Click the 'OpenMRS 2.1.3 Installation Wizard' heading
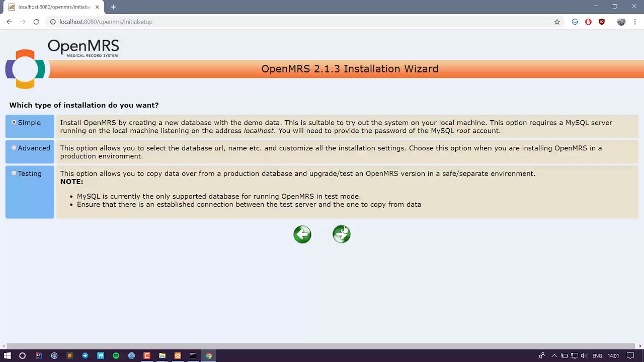 pyautogui.click(x=350, y=69)
